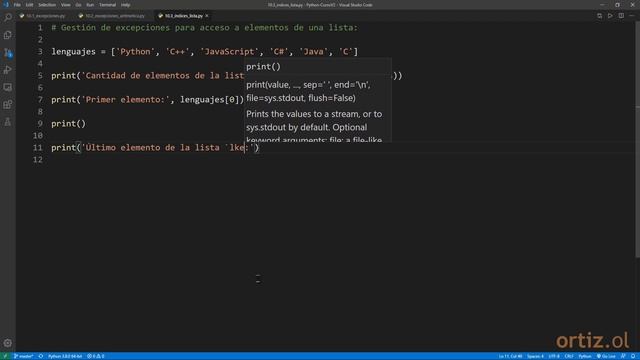The height and width of the screenshot is (360, 640).
Task: Open the Go menu
Action: tap(78, 5)
